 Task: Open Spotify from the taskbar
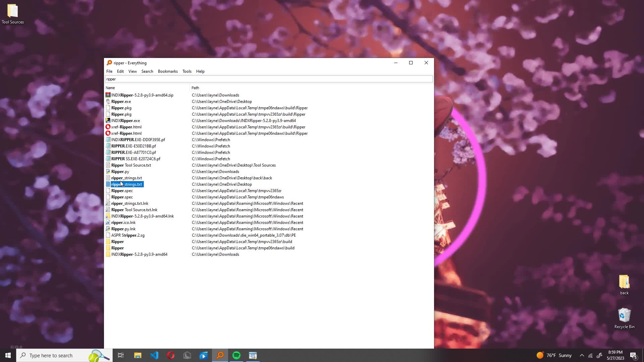pos(236,355)
